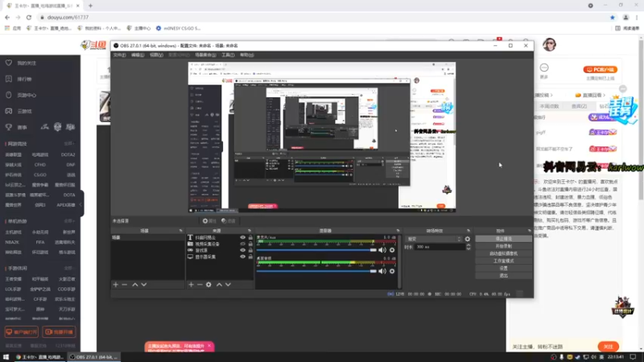Toggle visibility eye of the game source row
The image size is (644, 362).
coord(243,250)
